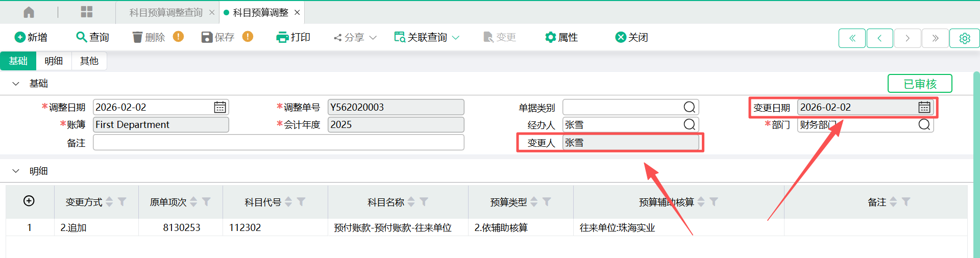Collapse the 明细 section
Screen dimensions: 980x258
[x=16, y=171]
